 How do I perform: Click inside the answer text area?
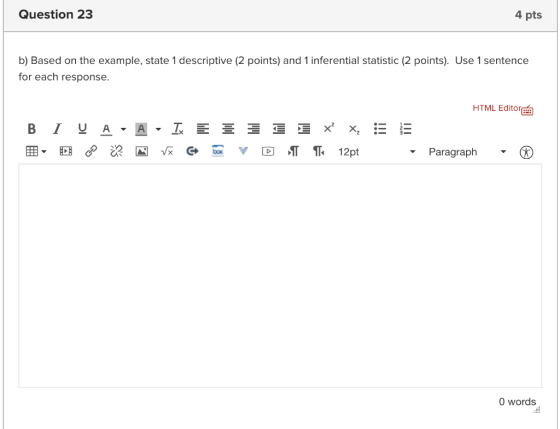coord(280,275)
